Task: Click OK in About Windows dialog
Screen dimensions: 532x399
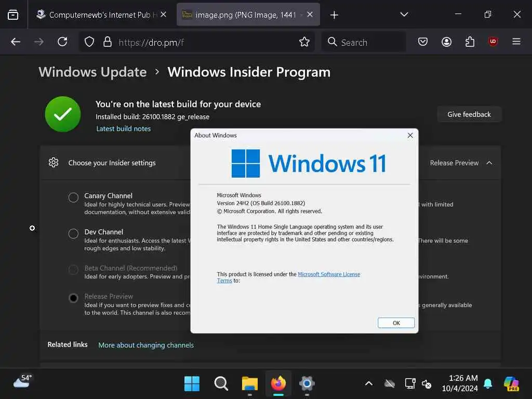Action: [396, 323]
